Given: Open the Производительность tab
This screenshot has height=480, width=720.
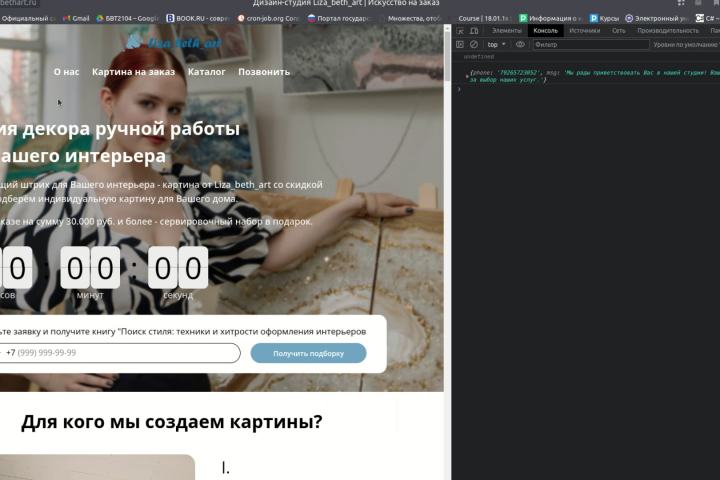Looking at the screenshot, I should pos(668,31).
